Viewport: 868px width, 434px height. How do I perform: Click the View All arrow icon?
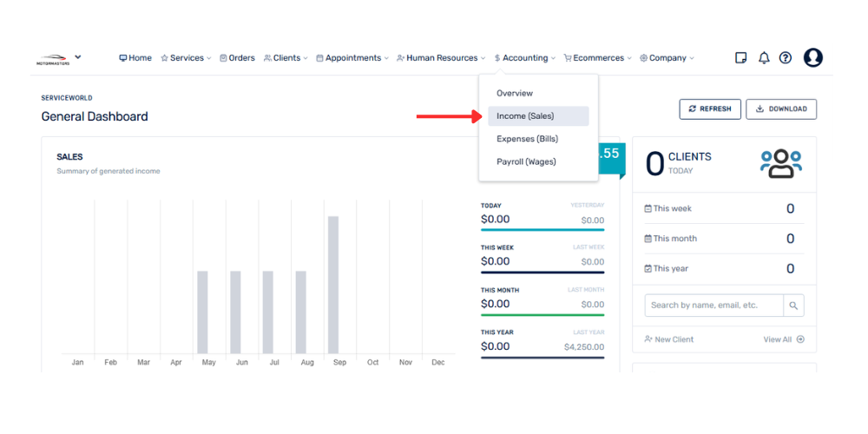click(x=800, y=339)
